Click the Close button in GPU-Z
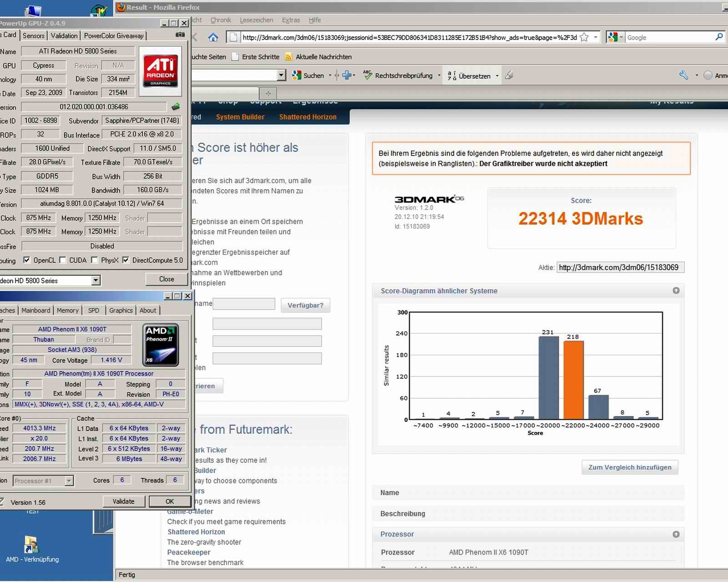Viewport: 728px width, 582px height. point(167,279)
